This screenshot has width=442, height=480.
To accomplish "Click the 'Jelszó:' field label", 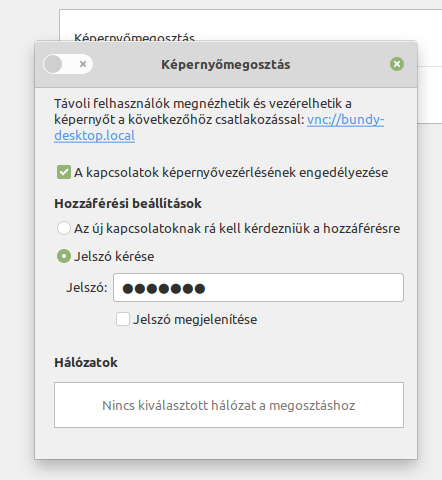I will click(87, 287).
